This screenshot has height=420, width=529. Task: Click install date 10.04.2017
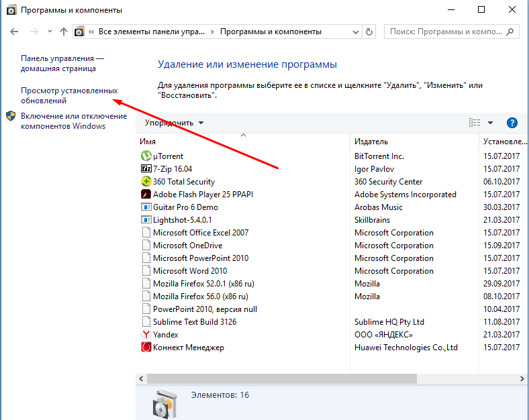coord(501,309)
